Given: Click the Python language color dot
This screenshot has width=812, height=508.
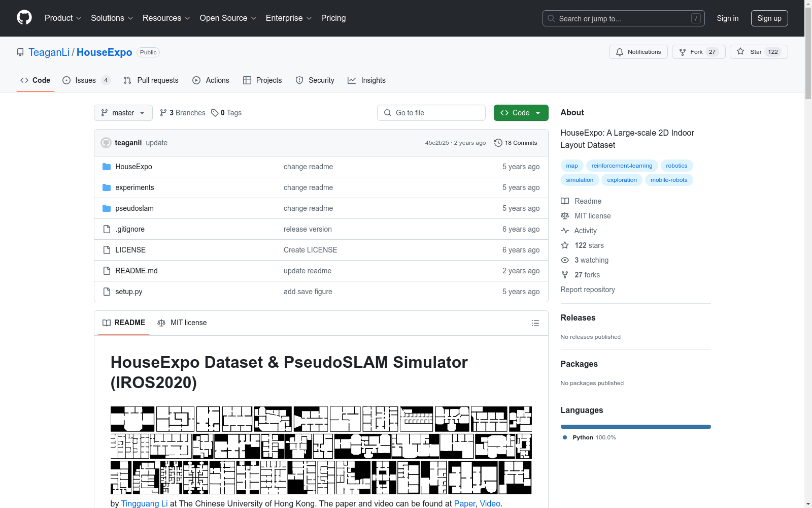Looking at the screenshot, I should pos(565,437).
